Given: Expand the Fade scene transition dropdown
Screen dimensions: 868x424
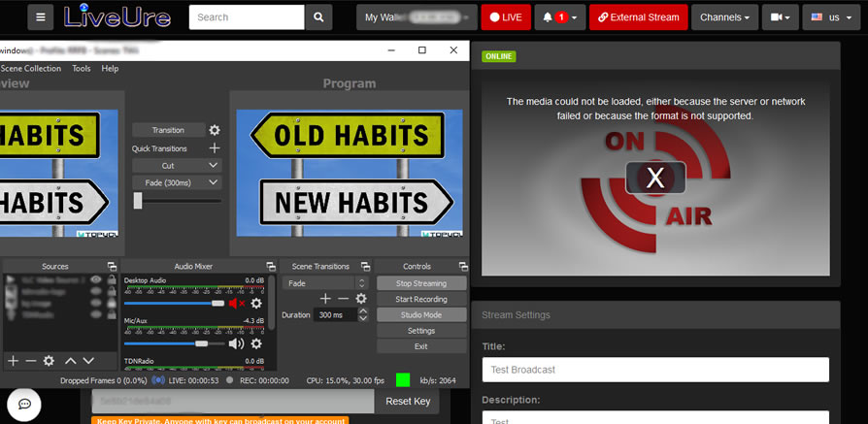Looking at the screenshot, I should click(x=325, y=283).
